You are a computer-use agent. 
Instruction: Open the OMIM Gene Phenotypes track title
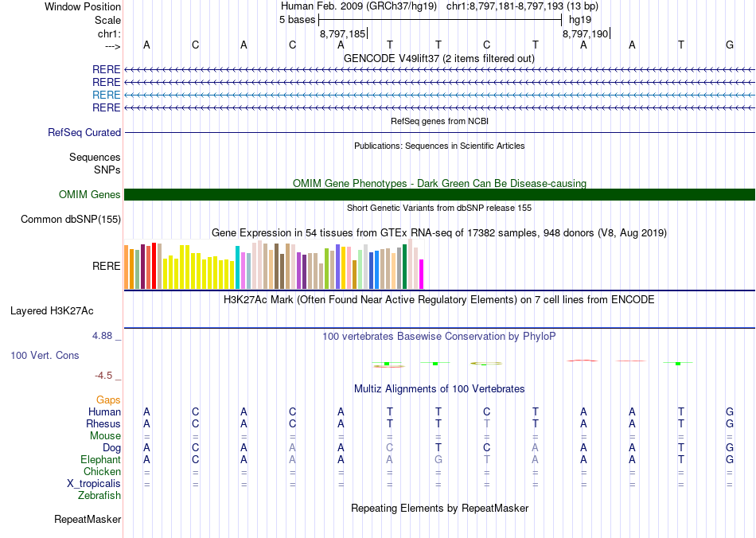[439, 183]
